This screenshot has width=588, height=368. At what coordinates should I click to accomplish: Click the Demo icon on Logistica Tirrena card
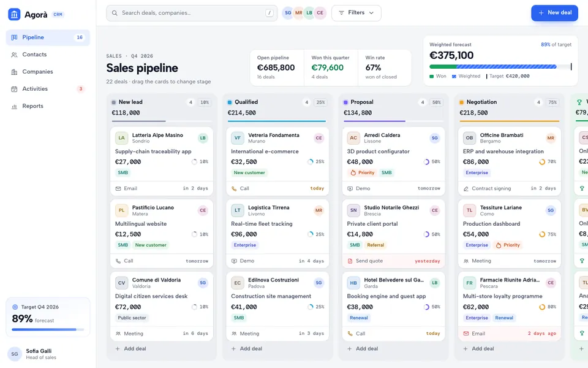234,261
